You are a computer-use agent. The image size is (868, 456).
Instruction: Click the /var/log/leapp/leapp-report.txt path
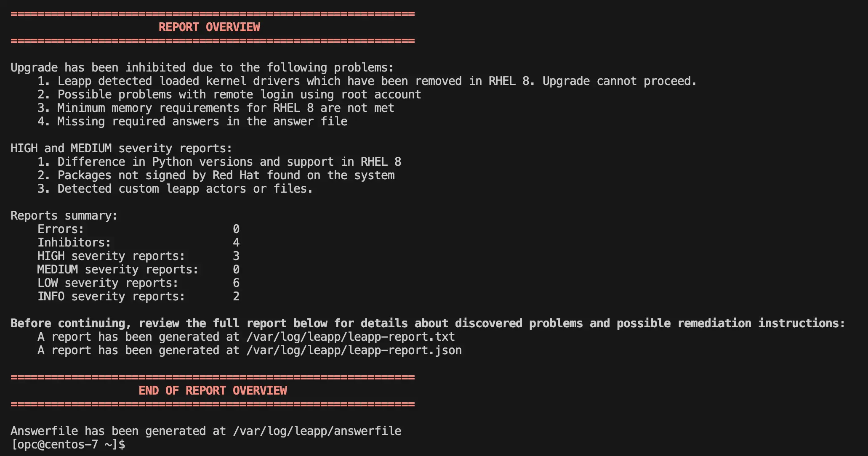(351, 337)
